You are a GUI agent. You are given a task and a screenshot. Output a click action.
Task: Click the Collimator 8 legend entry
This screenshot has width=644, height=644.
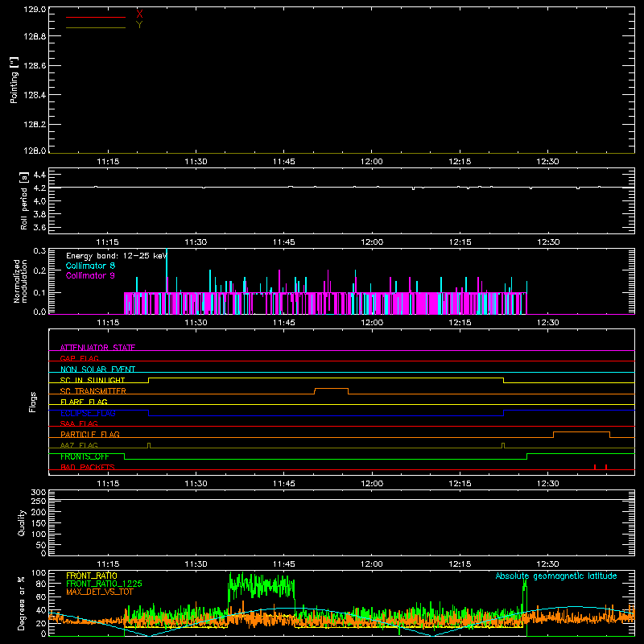point(90,266)
